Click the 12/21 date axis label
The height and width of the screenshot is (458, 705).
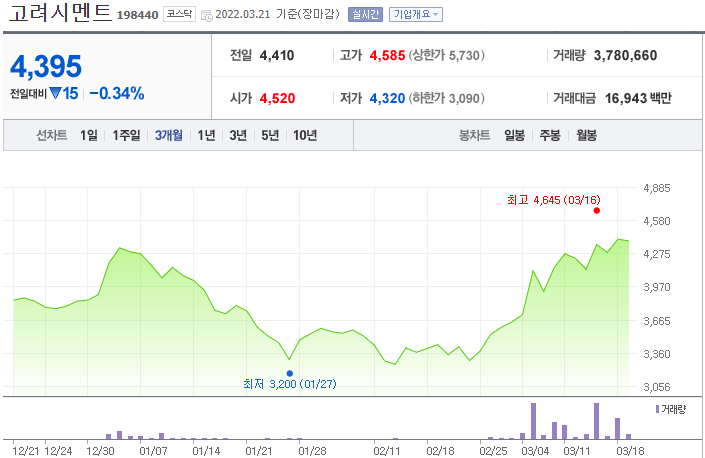pos(26,451)
